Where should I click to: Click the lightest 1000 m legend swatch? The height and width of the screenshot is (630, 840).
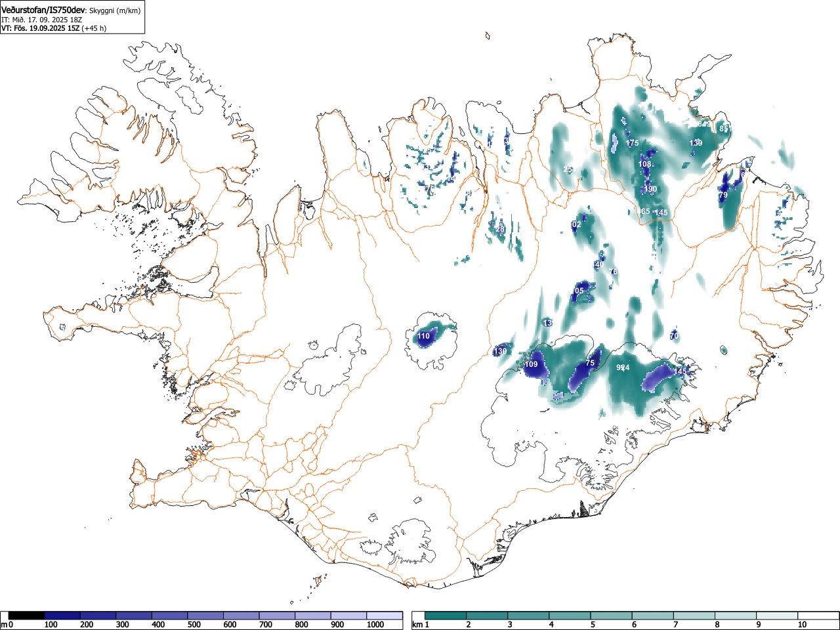385,616
